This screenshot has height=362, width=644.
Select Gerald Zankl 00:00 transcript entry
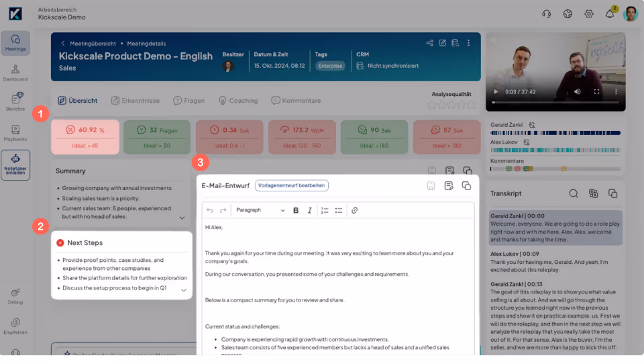coord(555,228)
